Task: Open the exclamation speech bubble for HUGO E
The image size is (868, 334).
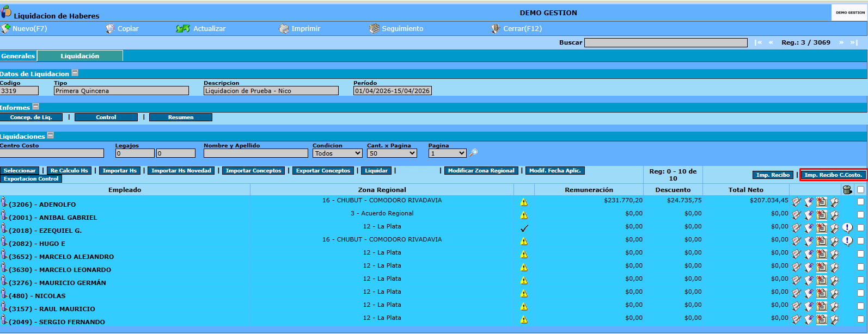Action: click(847, 240)
